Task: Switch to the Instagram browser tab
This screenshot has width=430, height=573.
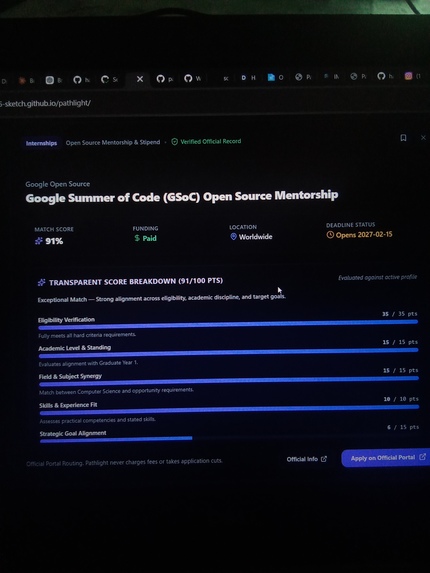Action: [x=413, y=76]
